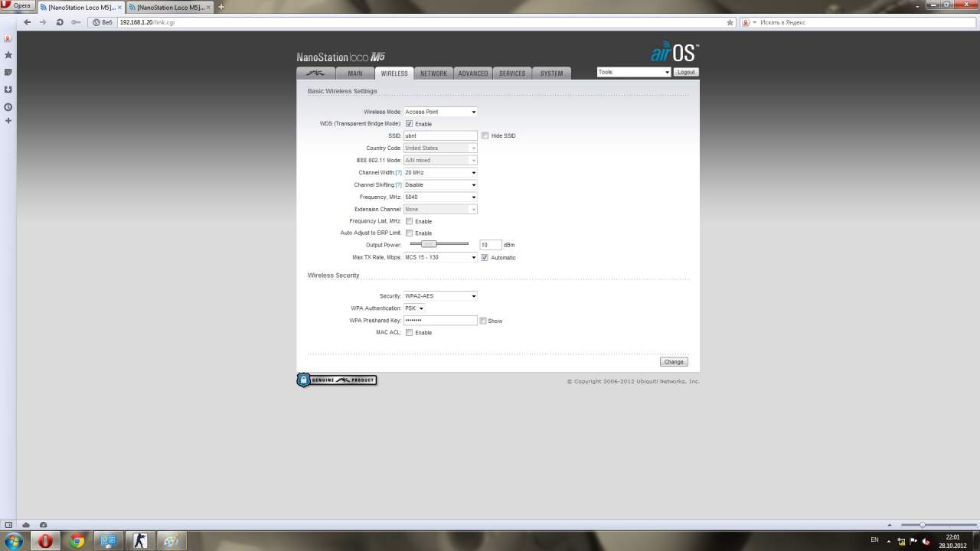This screenshot has width=980, height=551.
Task: Click the WPA Preshared Key field
Action: click(440, 320)
